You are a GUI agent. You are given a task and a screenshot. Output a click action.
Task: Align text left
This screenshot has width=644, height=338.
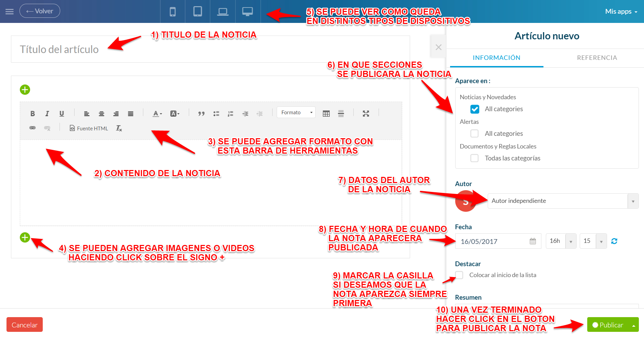(x=87, y=114)
